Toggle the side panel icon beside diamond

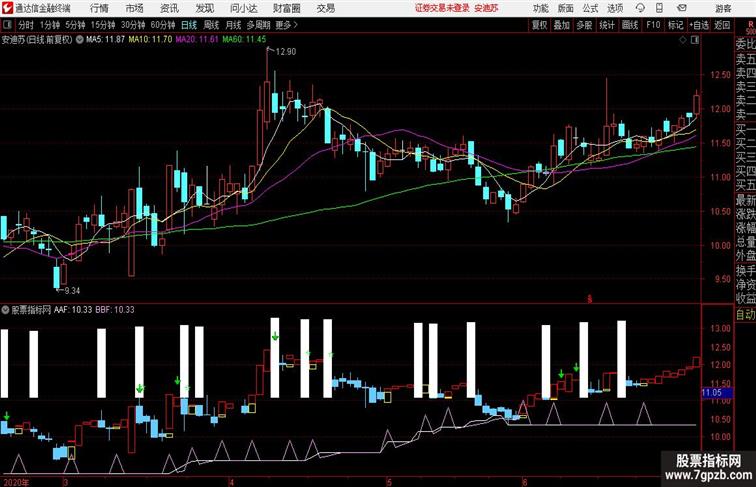tap(695, 40)
